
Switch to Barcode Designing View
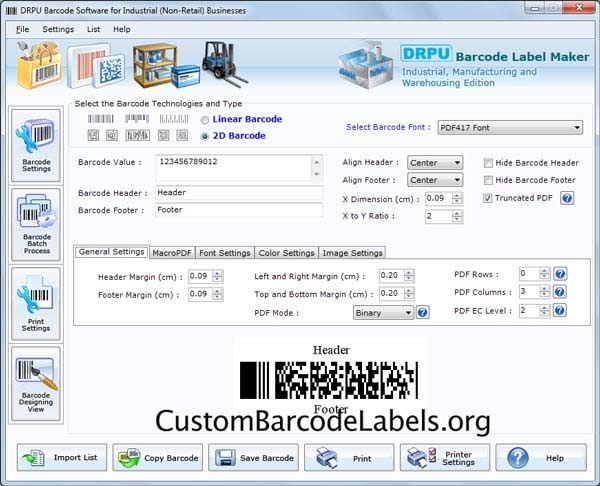click(36, 383)
